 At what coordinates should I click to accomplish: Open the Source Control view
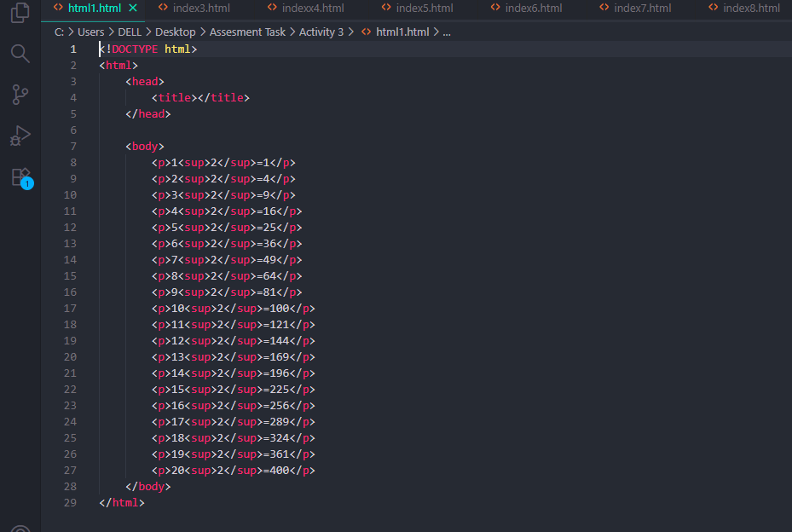coord(20,95)
